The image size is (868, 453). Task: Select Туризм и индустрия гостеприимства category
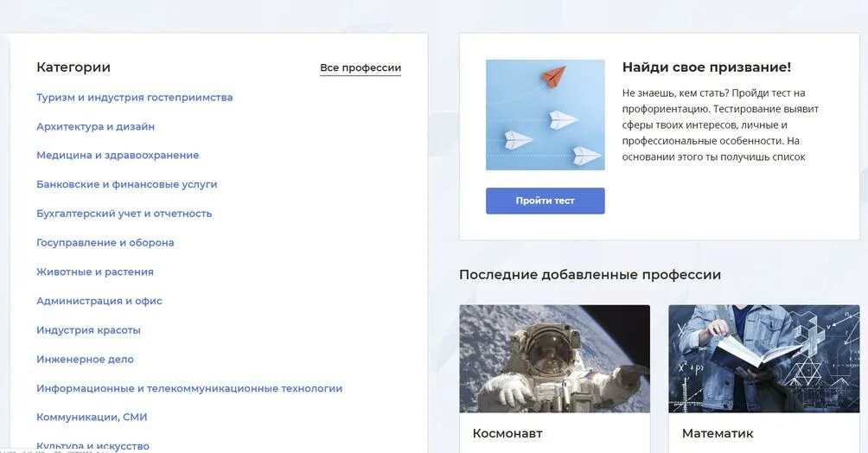(135, 98)
